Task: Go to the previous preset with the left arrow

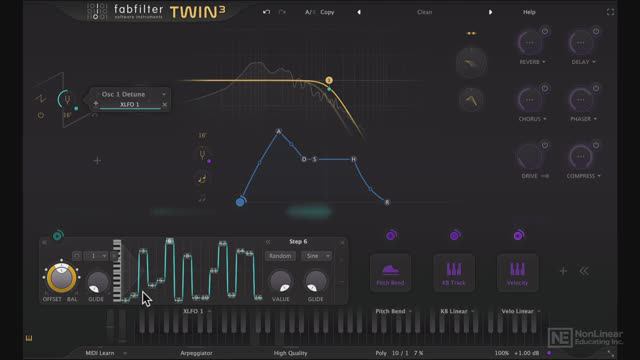Action: [x=359, y=12]
